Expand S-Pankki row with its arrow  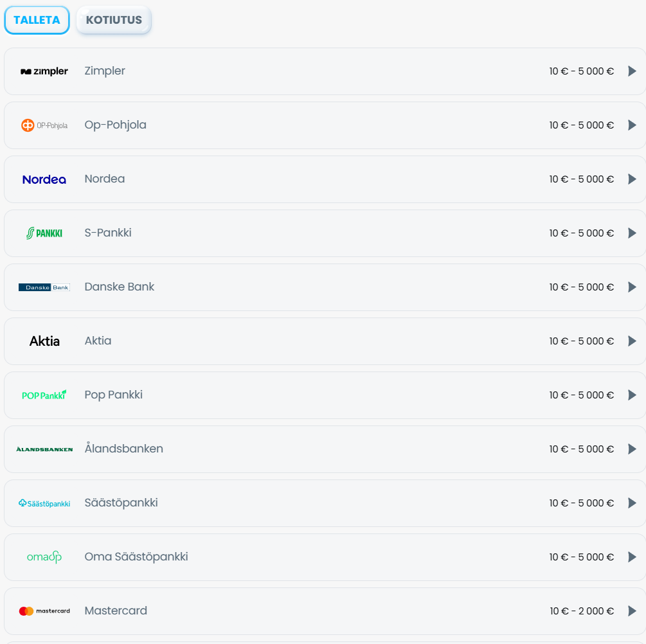632,233
